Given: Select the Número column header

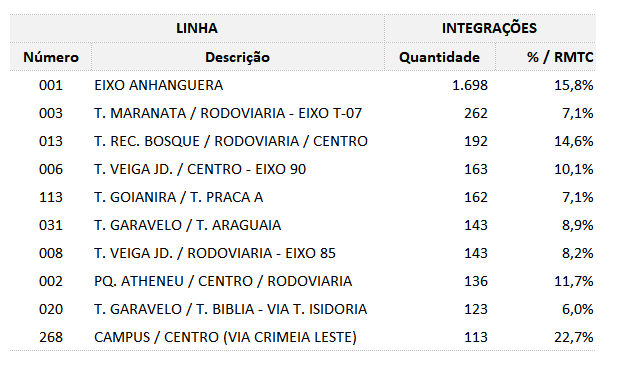Looking at the screenshot, I should (51, 57).
